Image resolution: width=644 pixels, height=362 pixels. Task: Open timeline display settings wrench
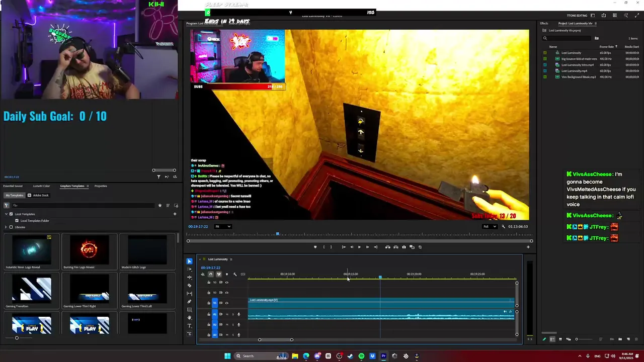235,274
